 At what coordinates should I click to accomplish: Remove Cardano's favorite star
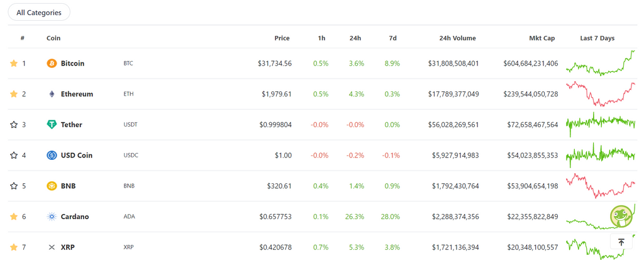pos(14,217)
